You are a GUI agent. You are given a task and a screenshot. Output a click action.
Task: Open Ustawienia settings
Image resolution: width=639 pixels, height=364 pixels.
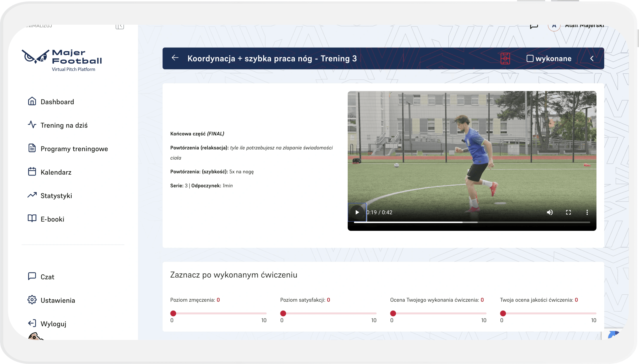coord(58,300)
